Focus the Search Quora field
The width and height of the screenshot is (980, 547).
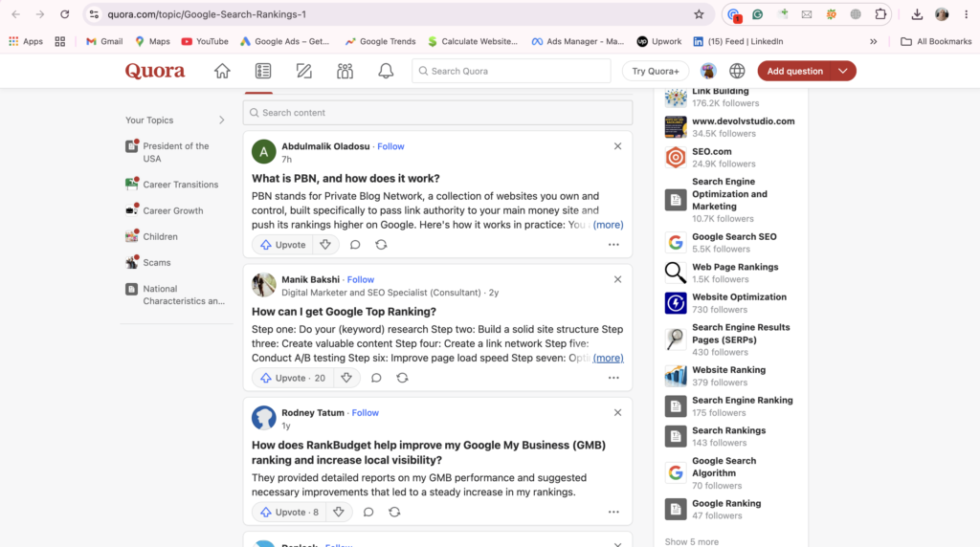point(511,71)
